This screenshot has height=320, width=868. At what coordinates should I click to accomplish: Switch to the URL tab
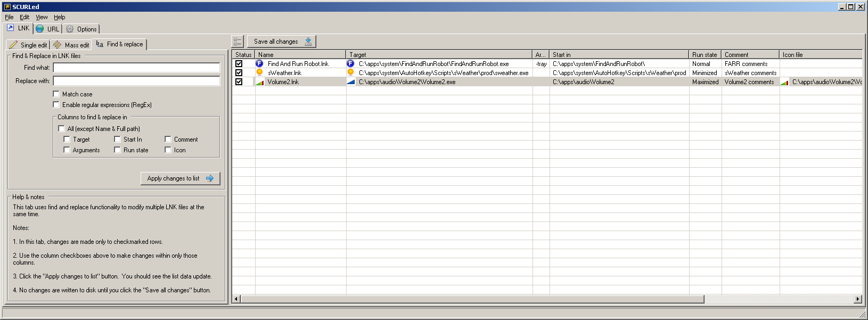point(47,29)
